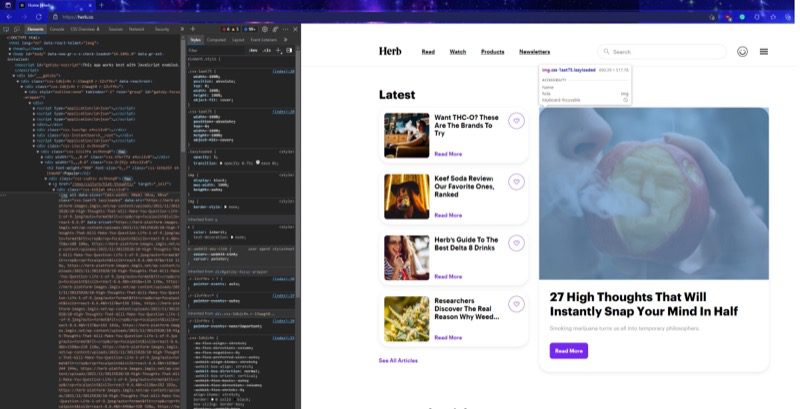800x409 pixels.
Task: Like the Keef Soda Review heart
Action: [x=516, y=182]
